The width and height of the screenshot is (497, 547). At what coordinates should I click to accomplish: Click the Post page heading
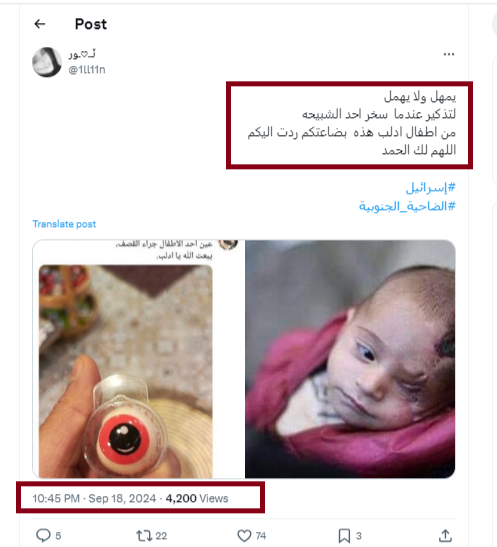tap(91, 24)
